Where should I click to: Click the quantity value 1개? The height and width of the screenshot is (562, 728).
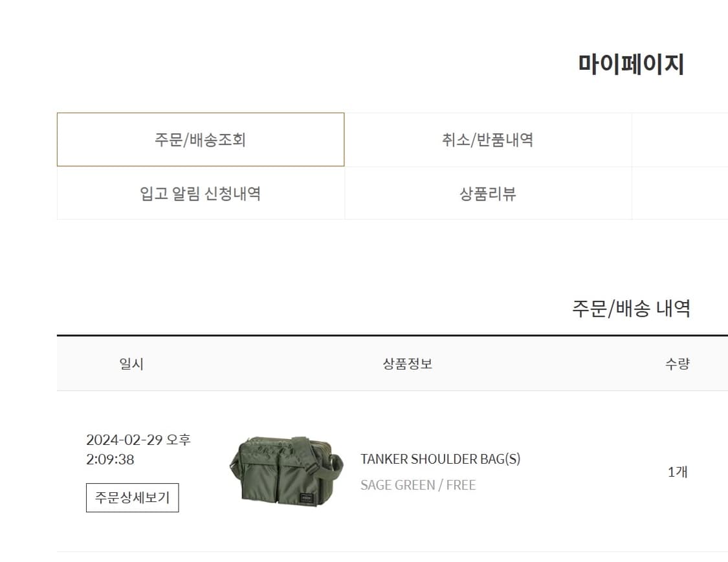tap(677, 471)
